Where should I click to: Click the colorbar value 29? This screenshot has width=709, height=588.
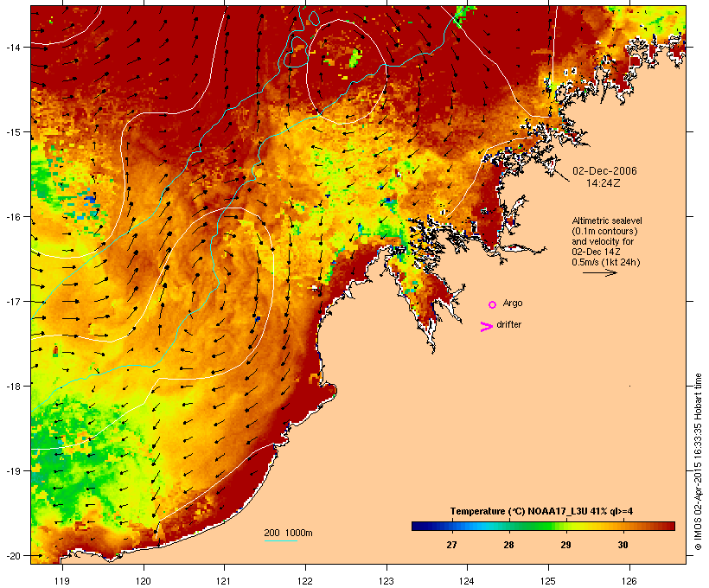tap(565, 545)
